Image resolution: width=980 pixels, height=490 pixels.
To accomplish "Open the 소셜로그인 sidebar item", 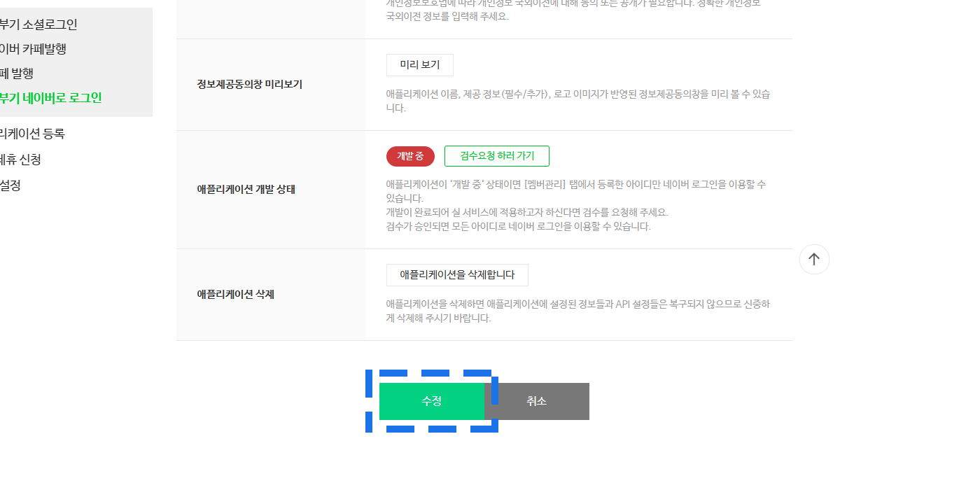I will click(39, 24).
